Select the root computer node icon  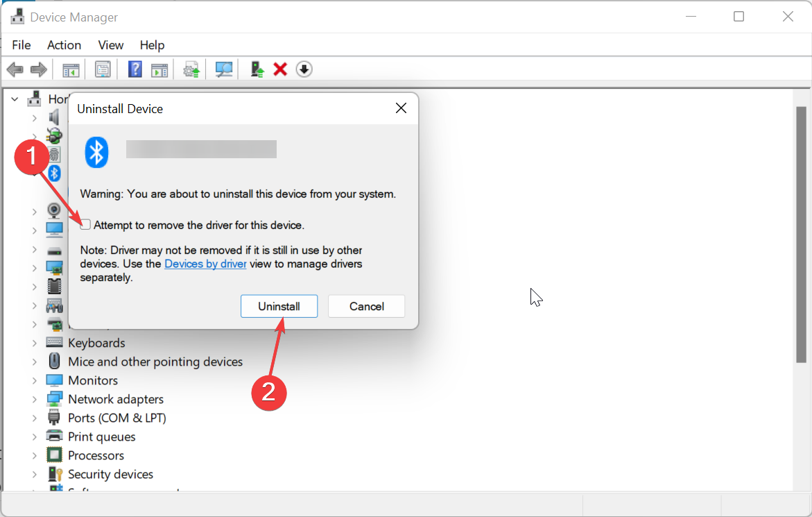(34, 99)
